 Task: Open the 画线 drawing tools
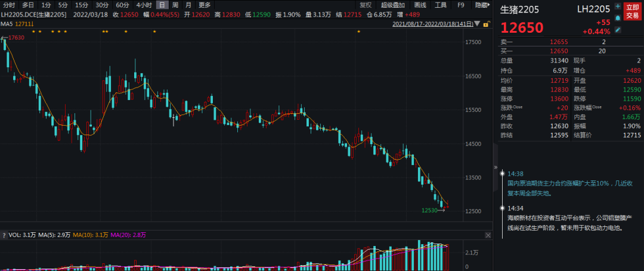tap(420, 5)
